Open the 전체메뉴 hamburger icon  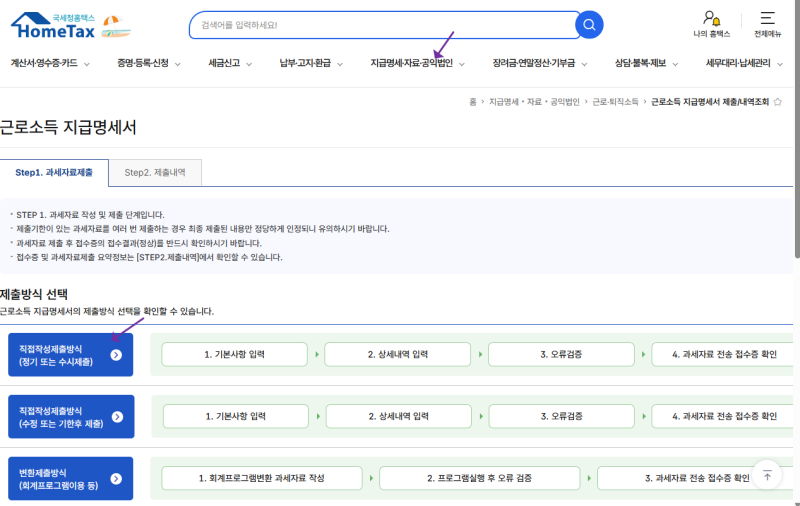click(767, 18)
